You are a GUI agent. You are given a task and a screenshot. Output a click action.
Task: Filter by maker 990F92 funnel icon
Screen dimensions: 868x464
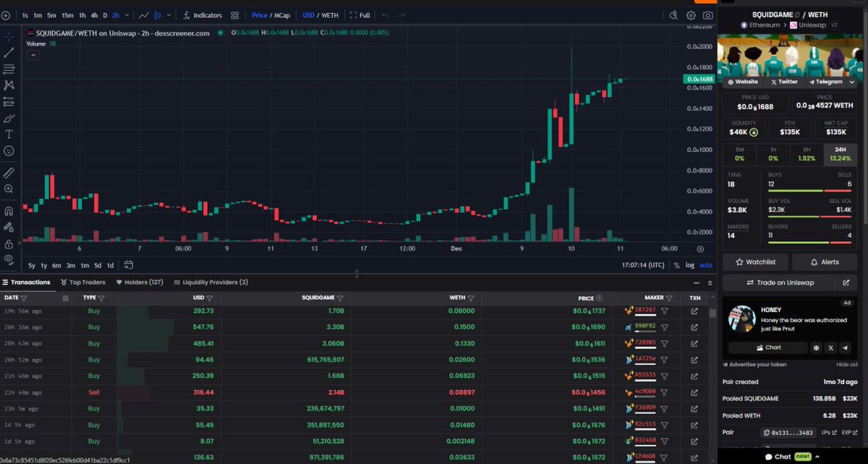click(665, 327)
